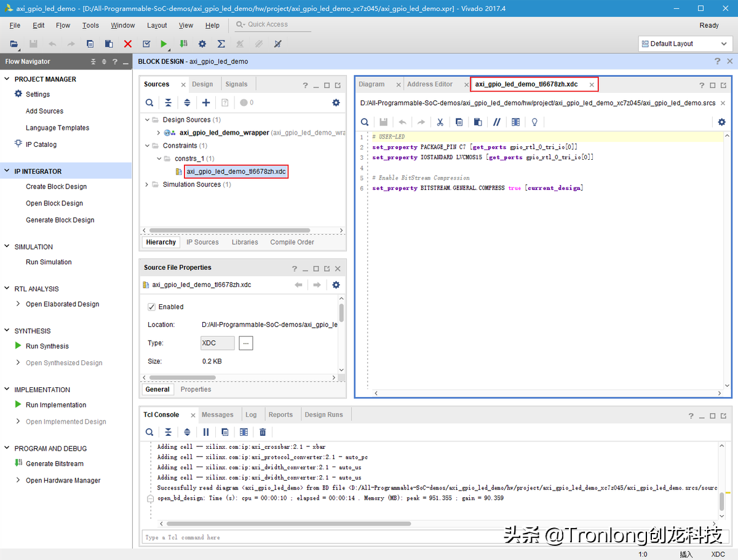Expand all in the Sources panel
The image size is (738, 560).
point(187,103)
